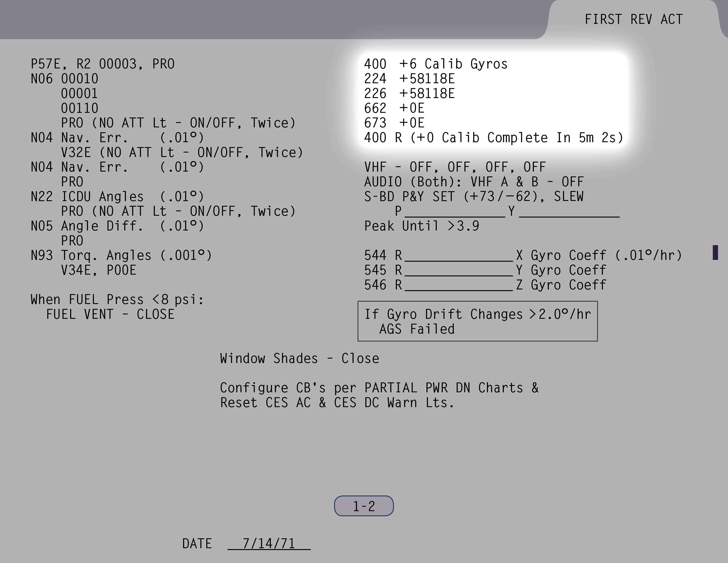Image resolution: width=728 pixels, height=563 pixels.
Task: Click the 1-2 page number button
Action: pyautogui.click(x=364, y=506)
